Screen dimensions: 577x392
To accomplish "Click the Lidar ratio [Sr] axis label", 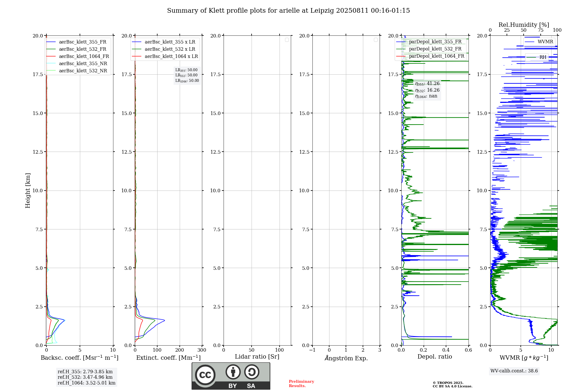I will click(257, 357).
